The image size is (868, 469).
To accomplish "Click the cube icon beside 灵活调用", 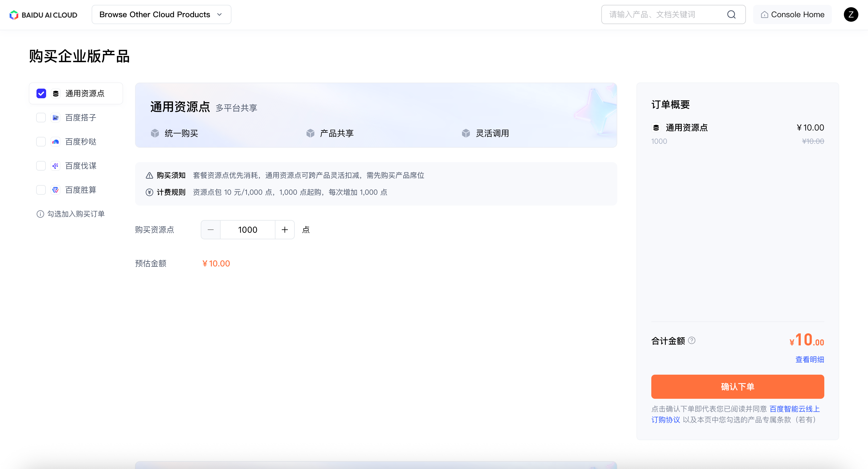I will point(466,134).
